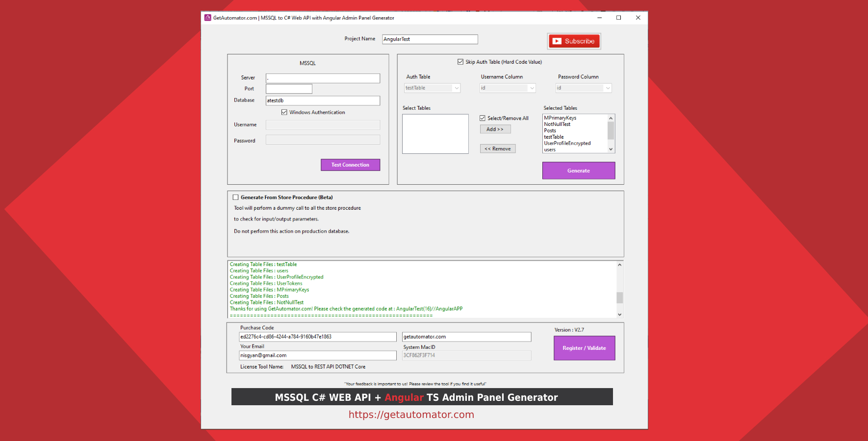Focus the Your Email field

(318, 356)
